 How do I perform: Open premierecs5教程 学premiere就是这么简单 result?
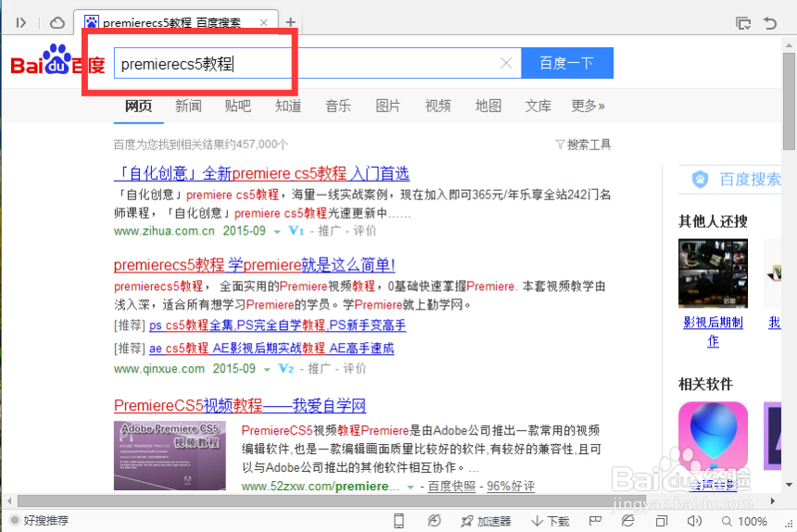pos(254,265)
